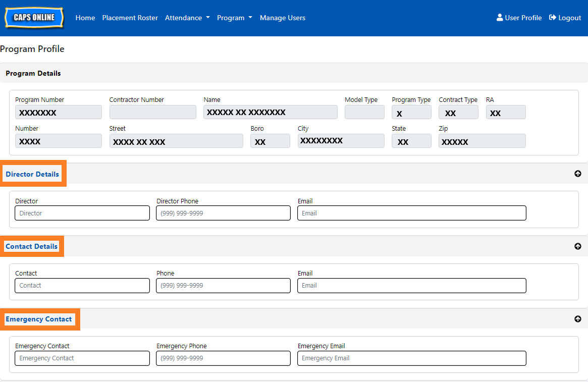Click the Contact name input field
The height and width of the screenshot is (382, 588).
point(82,286)
